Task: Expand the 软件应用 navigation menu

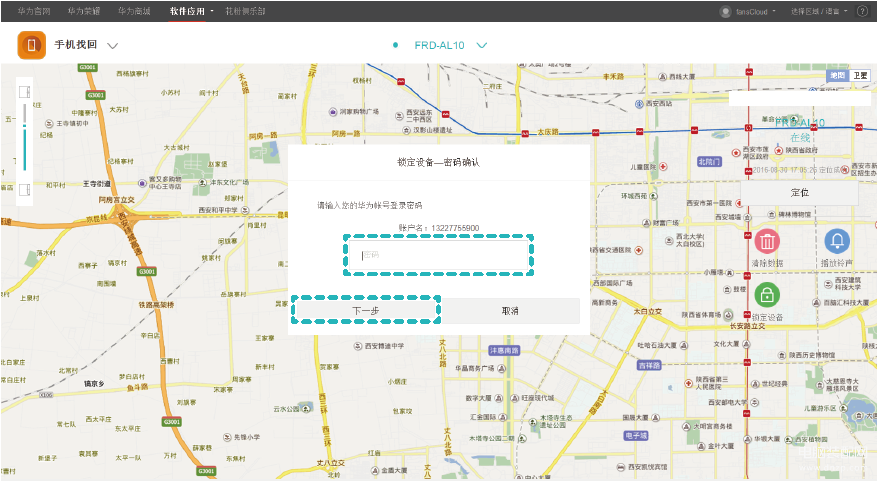Action: pos(192,11)
